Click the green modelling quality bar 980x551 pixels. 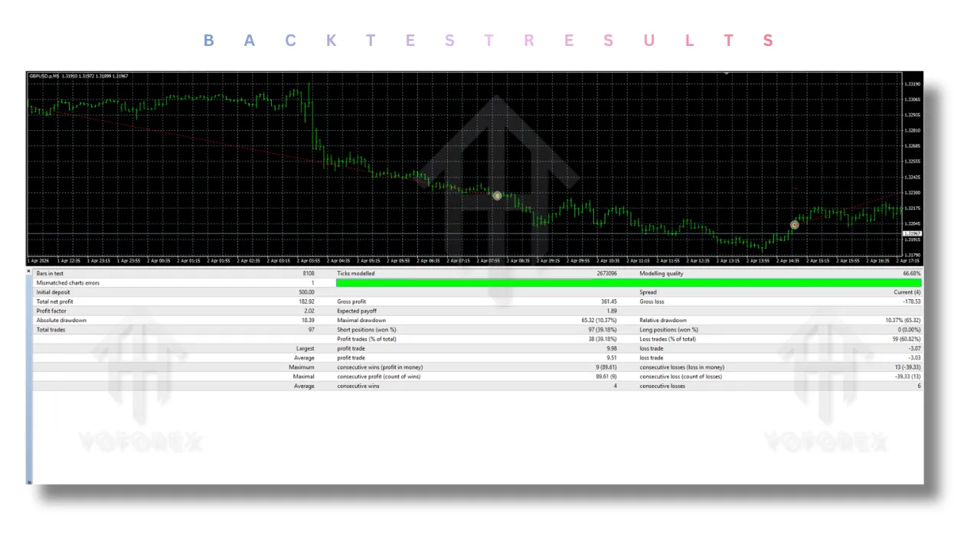point(629,283)
